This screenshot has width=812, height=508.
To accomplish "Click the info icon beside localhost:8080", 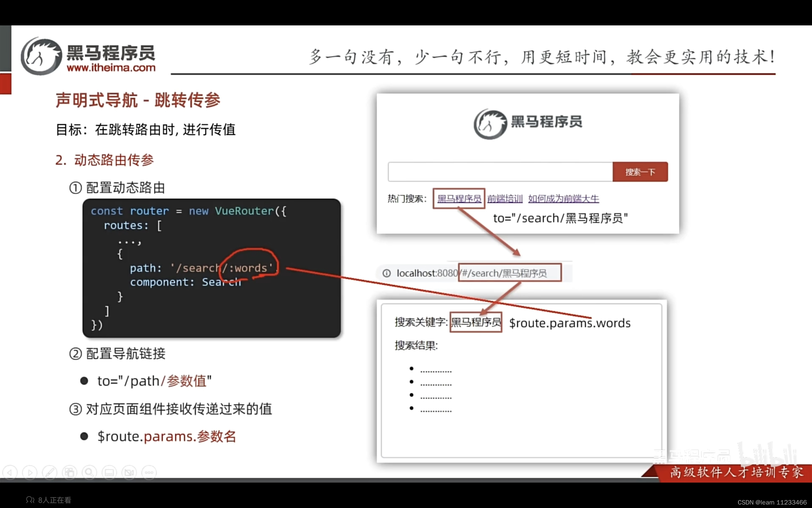I will (x=387, y=273).
